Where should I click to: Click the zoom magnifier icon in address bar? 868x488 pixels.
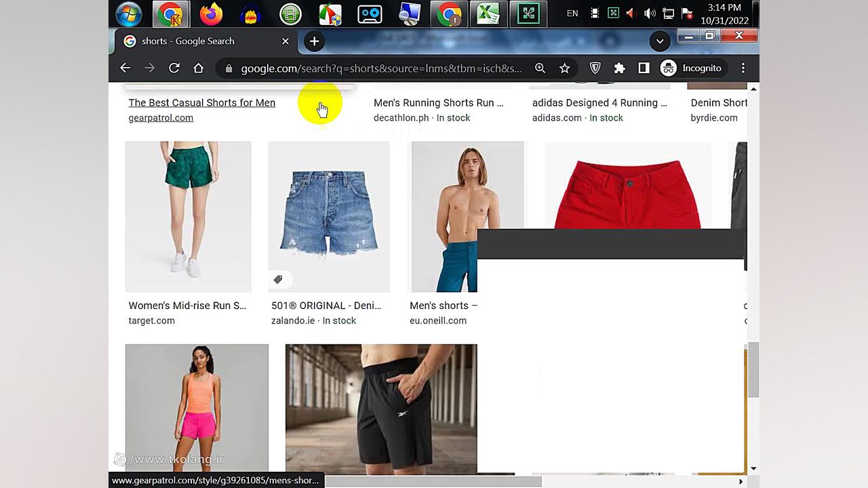tap(540, 68)
